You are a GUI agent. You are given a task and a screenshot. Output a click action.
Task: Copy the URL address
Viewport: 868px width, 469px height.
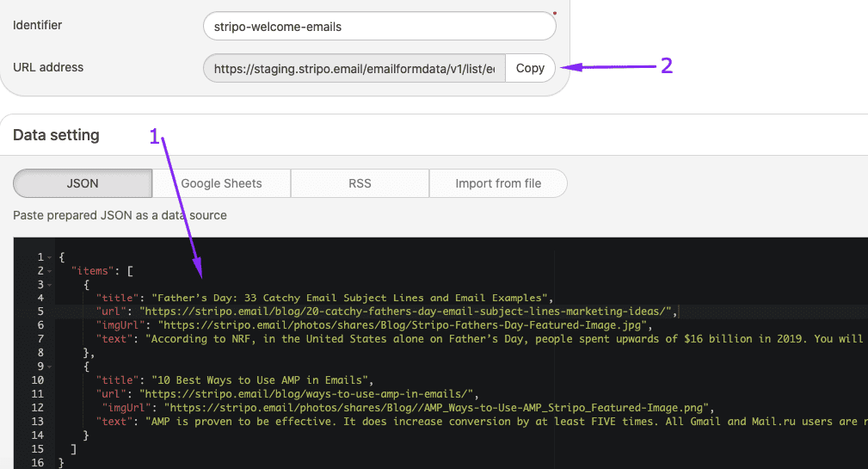530,68
